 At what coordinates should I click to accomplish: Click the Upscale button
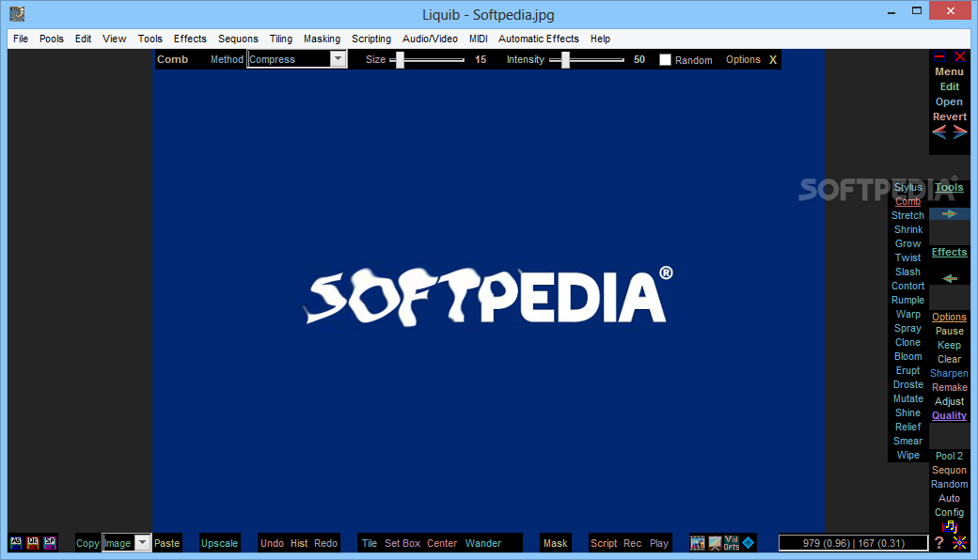click(x=219, y=543)
